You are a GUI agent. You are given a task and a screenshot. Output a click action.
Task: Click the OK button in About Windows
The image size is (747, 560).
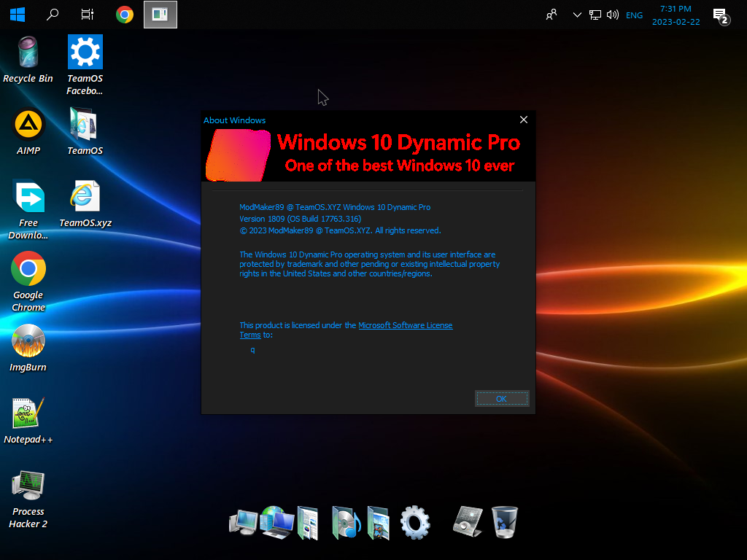[x=502, y=399]
